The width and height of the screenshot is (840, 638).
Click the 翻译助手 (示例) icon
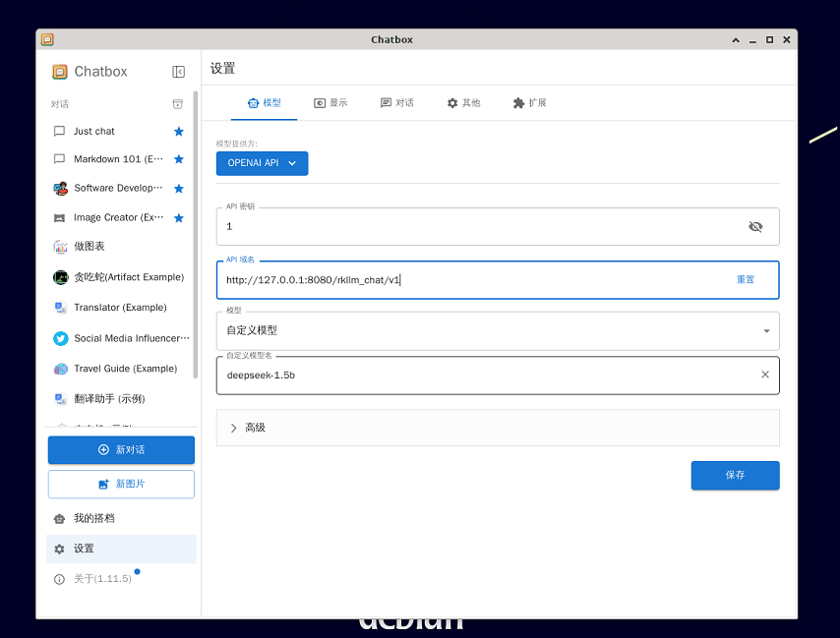coord(61,399)
